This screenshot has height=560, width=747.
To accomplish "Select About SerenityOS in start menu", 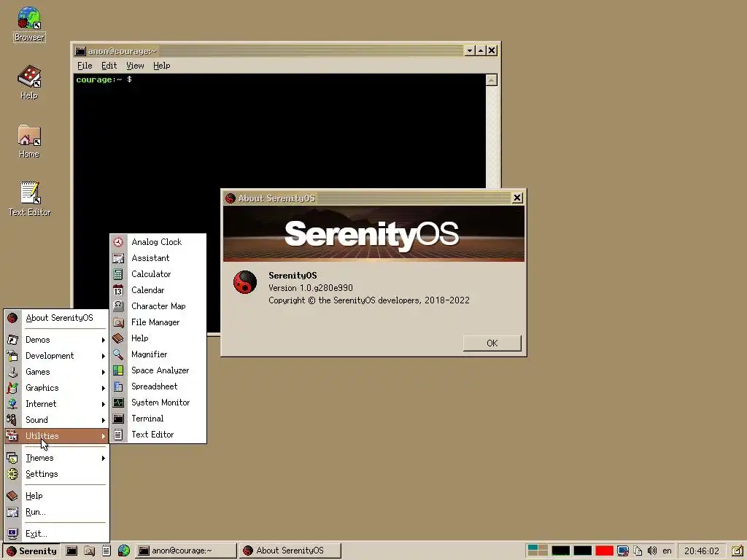I will pos(56,318).
